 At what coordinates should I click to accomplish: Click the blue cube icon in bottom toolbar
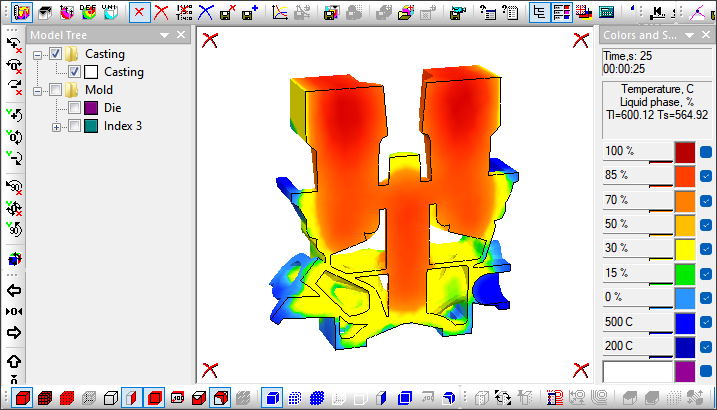coord(271,398)
